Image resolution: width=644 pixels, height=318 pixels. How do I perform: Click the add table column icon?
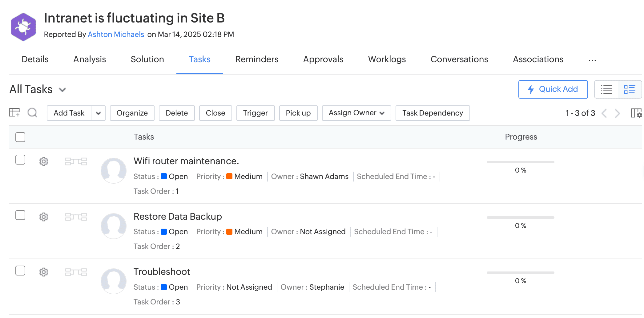coord(14,113)
